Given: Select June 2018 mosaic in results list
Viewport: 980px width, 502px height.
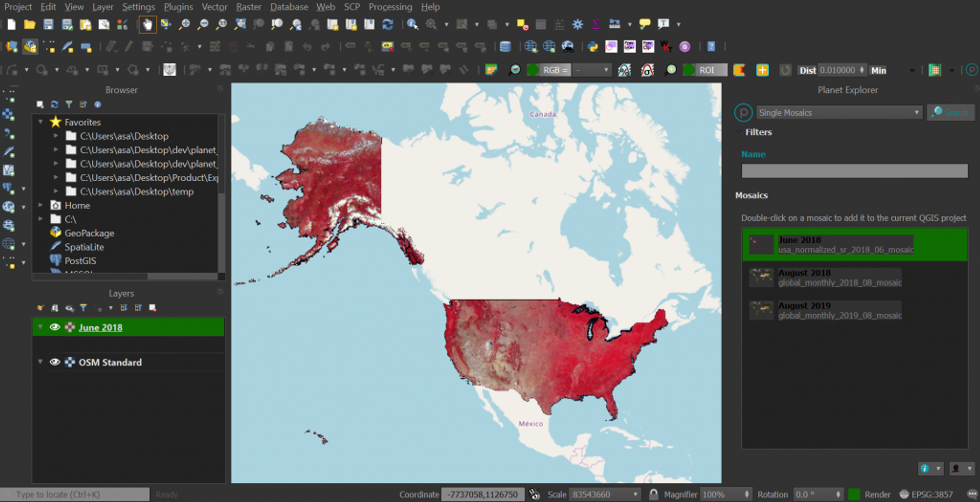Looking at the screenshot, I should click(855, 244).
